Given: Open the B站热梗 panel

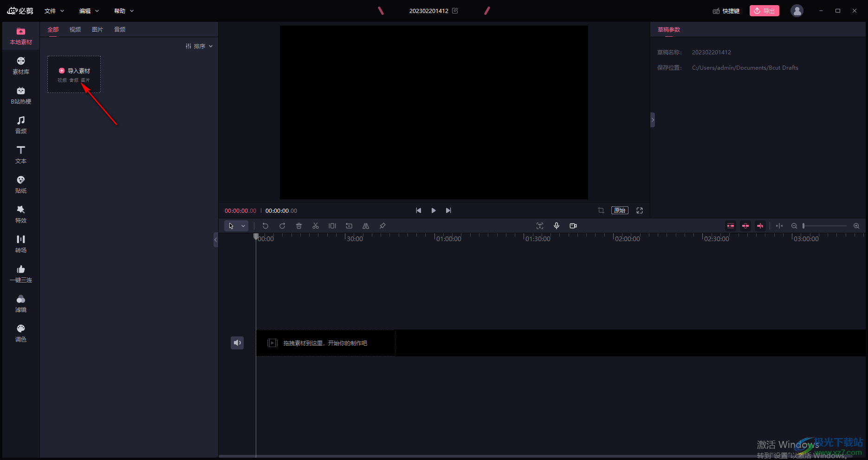Looking at the screenshot, I should point(21,96).
